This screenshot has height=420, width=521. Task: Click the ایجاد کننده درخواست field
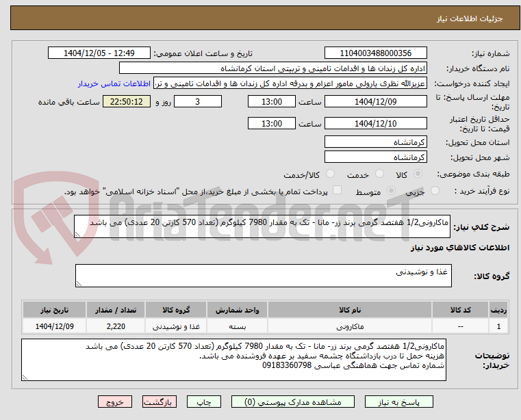click(x=290, y=83)
